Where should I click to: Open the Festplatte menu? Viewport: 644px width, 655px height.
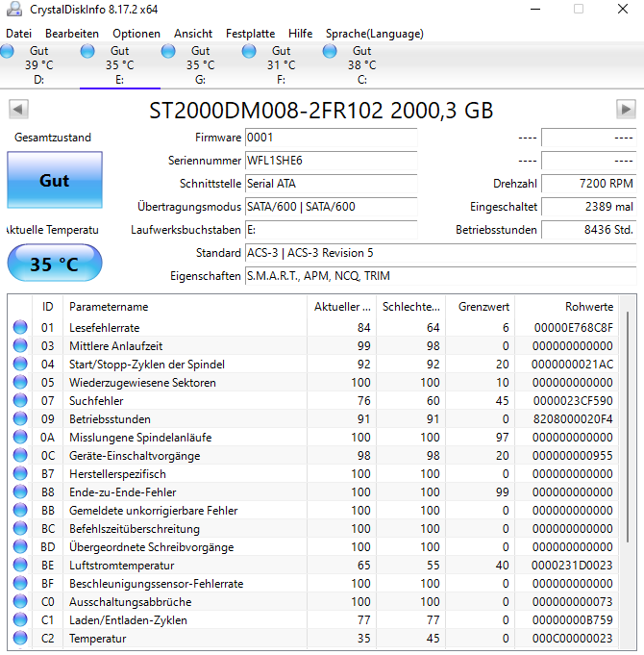point(251,34)
